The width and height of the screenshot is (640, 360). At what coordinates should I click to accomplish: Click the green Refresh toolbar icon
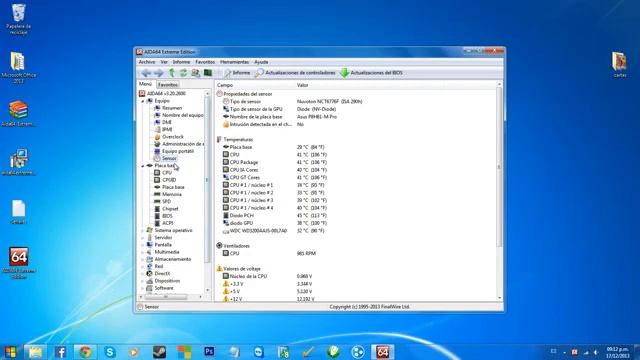[x=184, y=73]
